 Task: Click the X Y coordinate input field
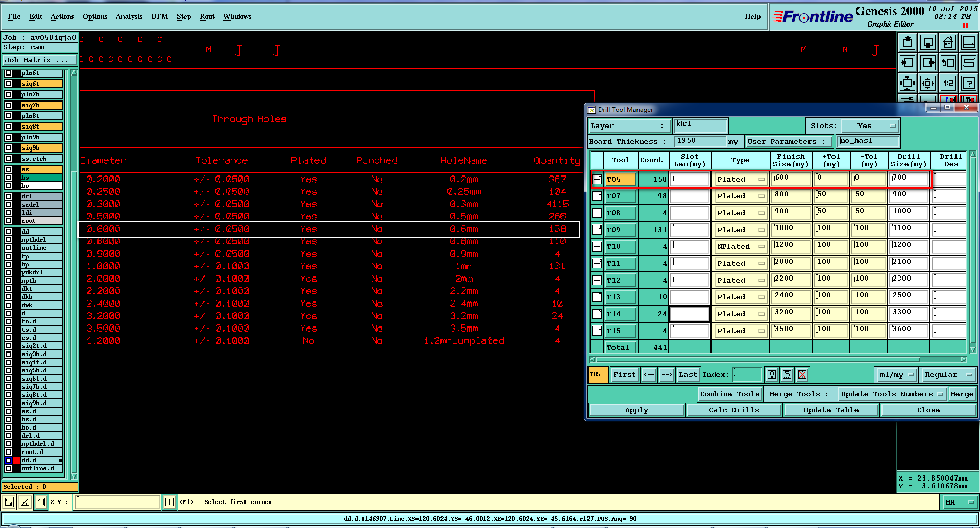point(117,502)
